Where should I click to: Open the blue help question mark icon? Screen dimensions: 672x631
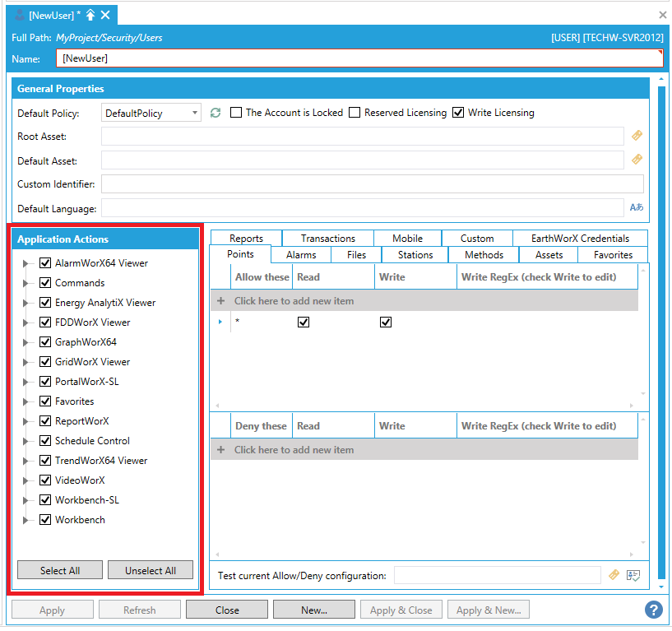(x=654, y=610)
